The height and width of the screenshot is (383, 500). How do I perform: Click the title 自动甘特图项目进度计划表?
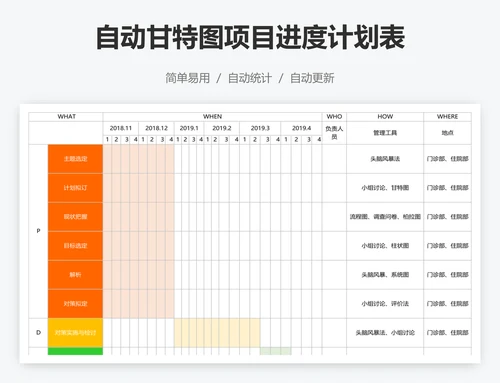click(x=250, y=37)
